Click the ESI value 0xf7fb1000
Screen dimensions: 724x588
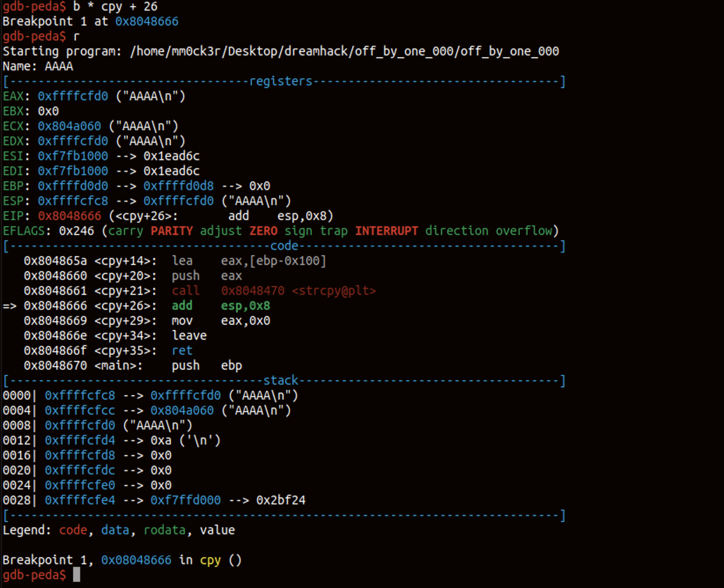(x=73, y=156)
